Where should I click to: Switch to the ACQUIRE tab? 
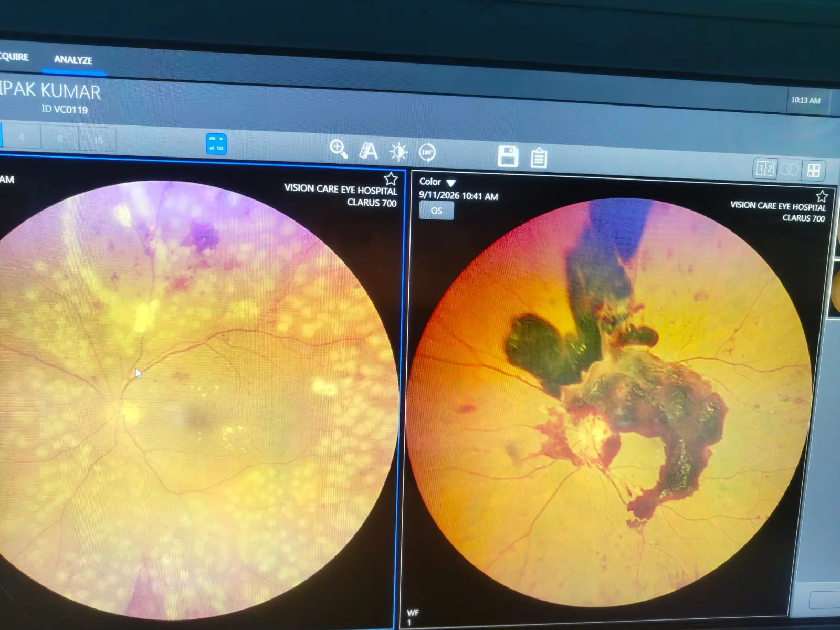[14, 57]
